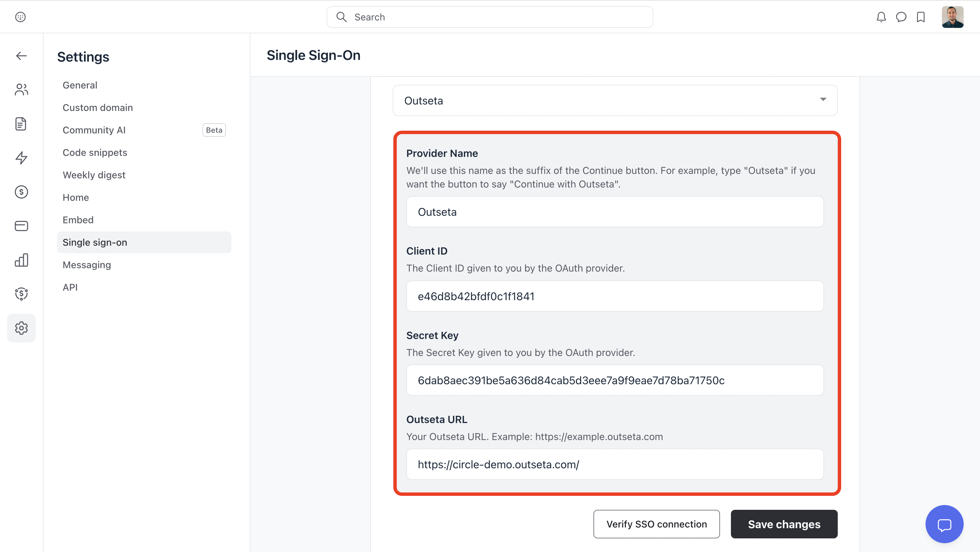980x552 pixels.
Task: Open the workflows lightning bolt icon
Action: point(21,158)
